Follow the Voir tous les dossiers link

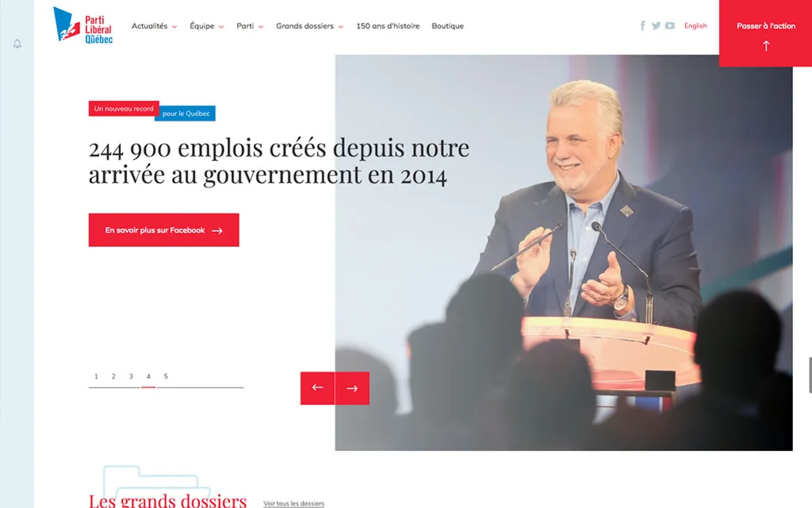(293, 503)
